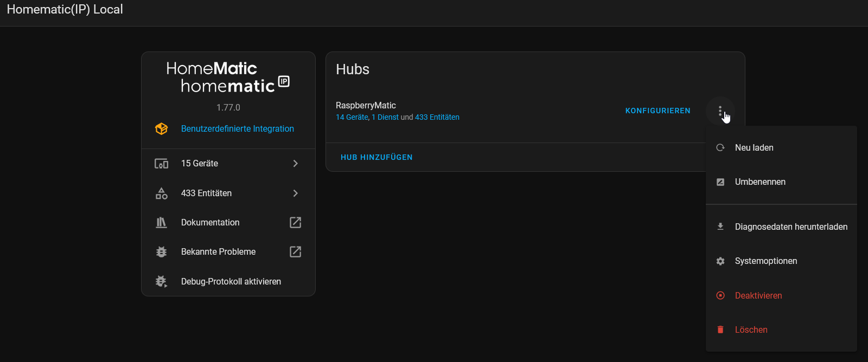Click the shapes icon next to 433 Entitäten
The image size is (868, 362).
click(162, 193)
